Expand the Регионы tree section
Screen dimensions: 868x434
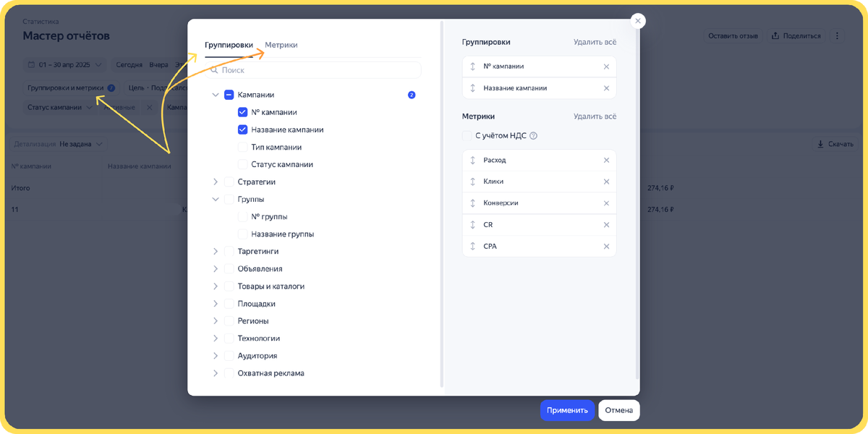coord(216,320)
